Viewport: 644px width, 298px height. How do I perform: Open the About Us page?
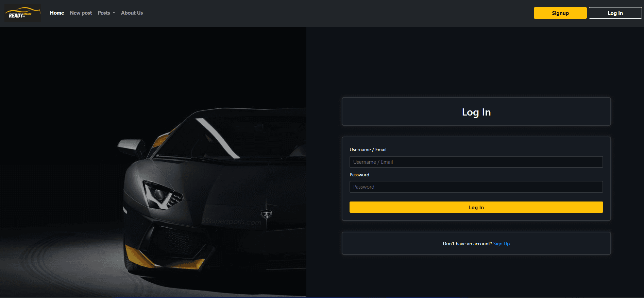click(x=132, y=13)
